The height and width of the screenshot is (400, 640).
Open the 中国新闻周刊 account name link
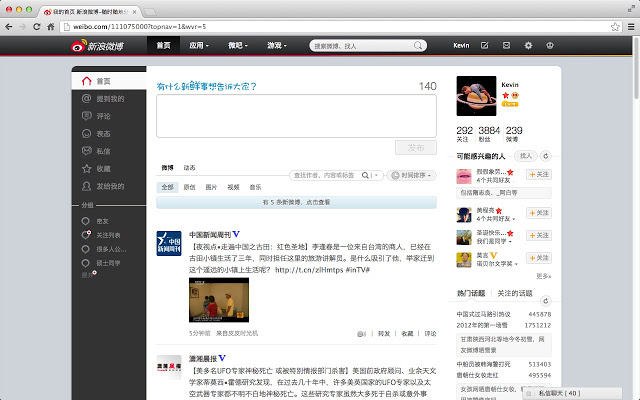pos(210,235)
